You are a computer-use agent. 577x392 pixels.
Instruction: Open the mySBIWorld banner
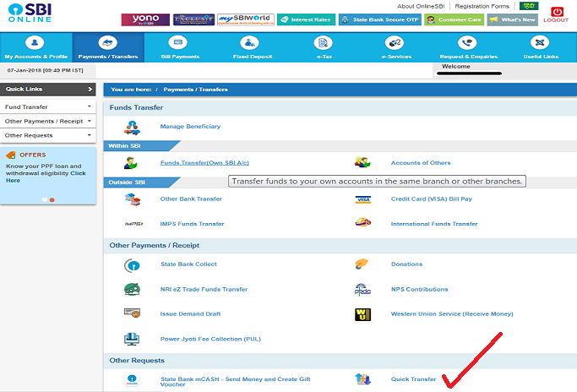(246, 19)
